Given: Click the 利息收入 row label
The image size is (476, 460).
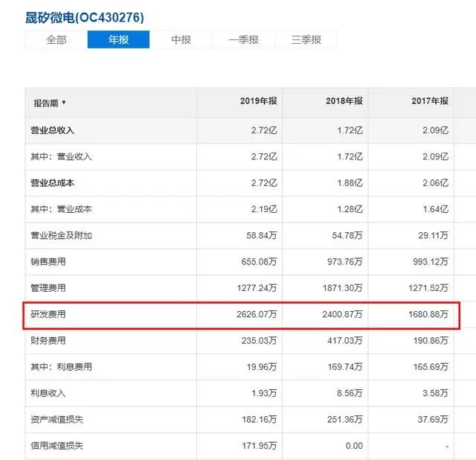Looking at the screenshot, I should [48, 393].
